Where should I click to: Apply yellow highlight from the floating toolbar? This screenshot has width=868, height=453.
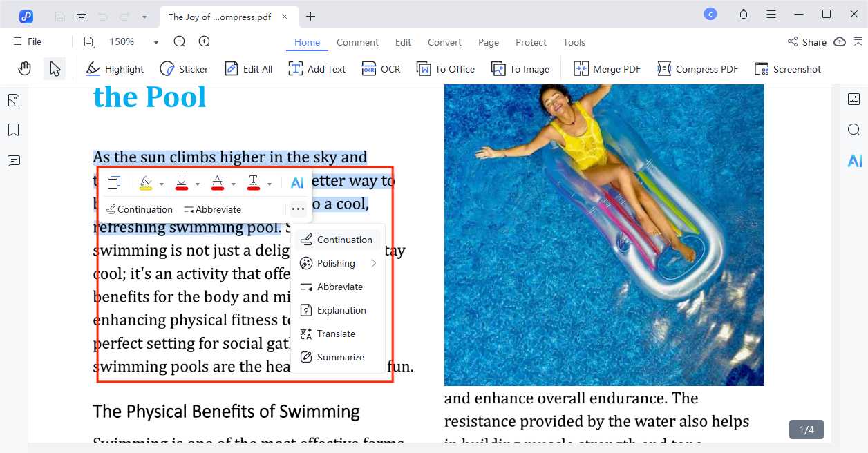pos(147,182)
